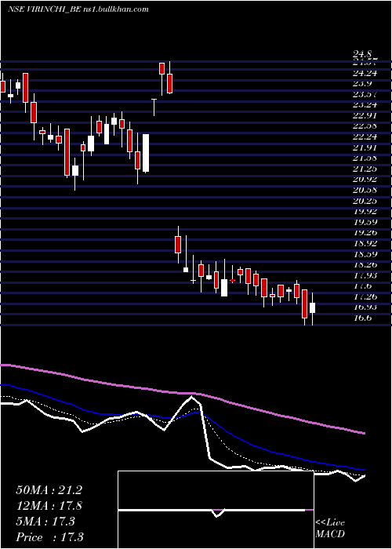Screen dimensions: 392x549
Task: Click the 21.91 price axis label
Action: [x=365, y=147]
